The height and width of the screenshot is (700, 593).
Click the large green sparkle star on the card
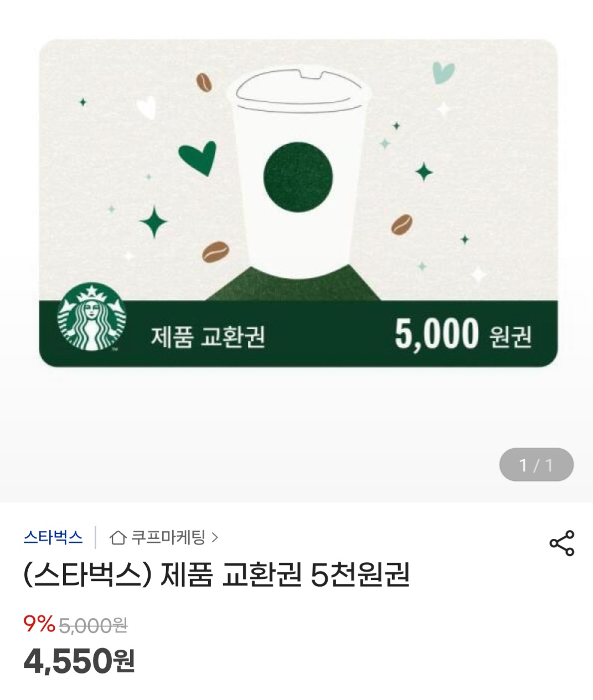point(153,221)
